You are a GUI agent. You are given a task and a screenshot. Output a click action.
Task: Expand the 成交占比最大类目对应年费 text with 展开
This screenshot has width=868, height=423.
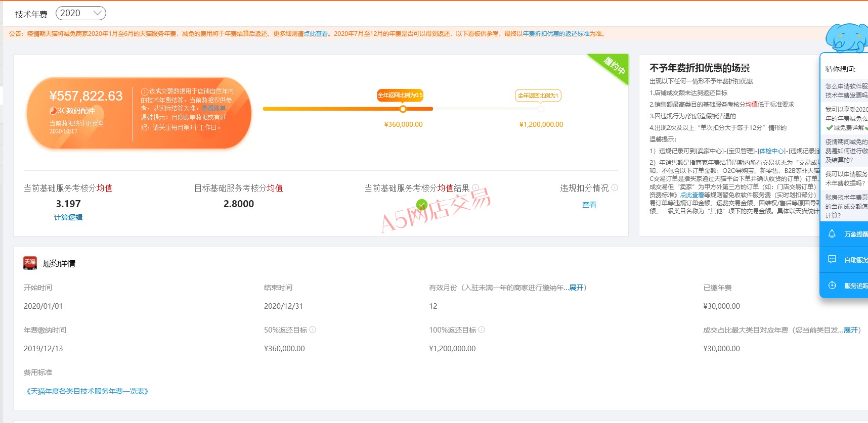851,330
